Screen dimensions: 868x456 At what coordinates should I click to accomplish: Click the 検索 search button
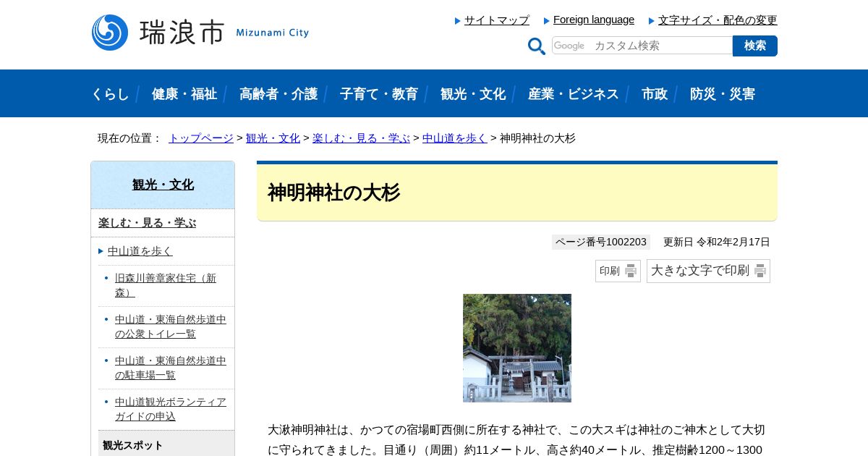[755, 46]
